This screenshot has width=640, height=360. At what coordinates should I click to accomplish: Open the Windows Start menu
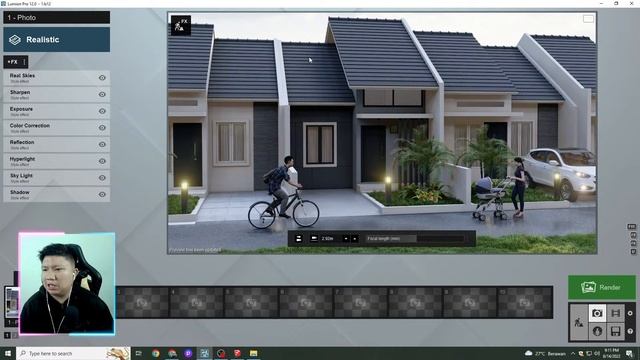click(x=7, y=353)
